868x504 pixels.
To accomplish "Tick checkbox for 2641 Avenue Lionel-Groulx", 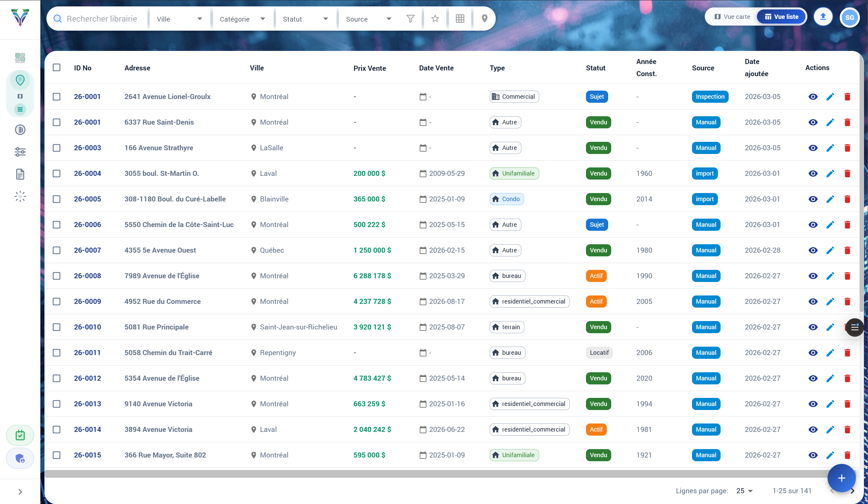I will coord(57,97).
